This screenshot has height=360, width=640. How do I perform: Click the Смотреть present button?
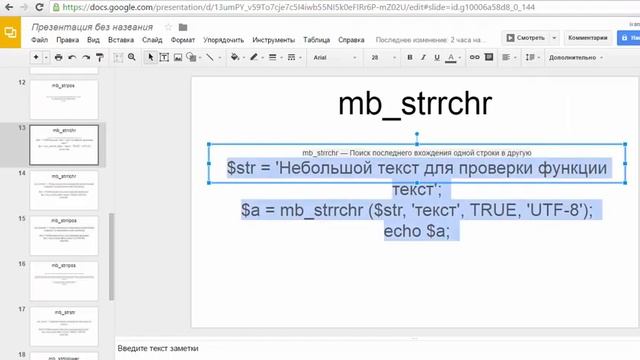tap(526, 38)
